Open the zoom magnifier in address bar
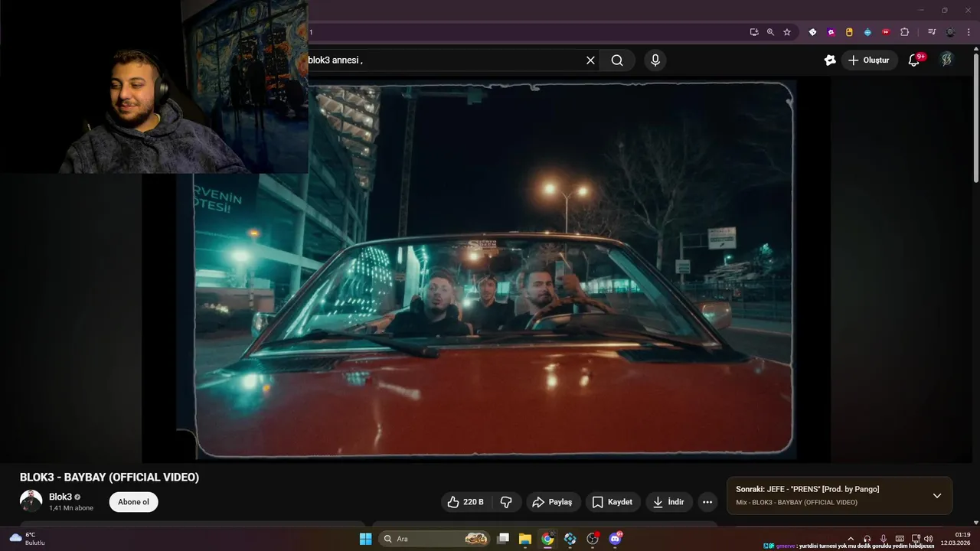980x551 pixels. coord(770,32)
